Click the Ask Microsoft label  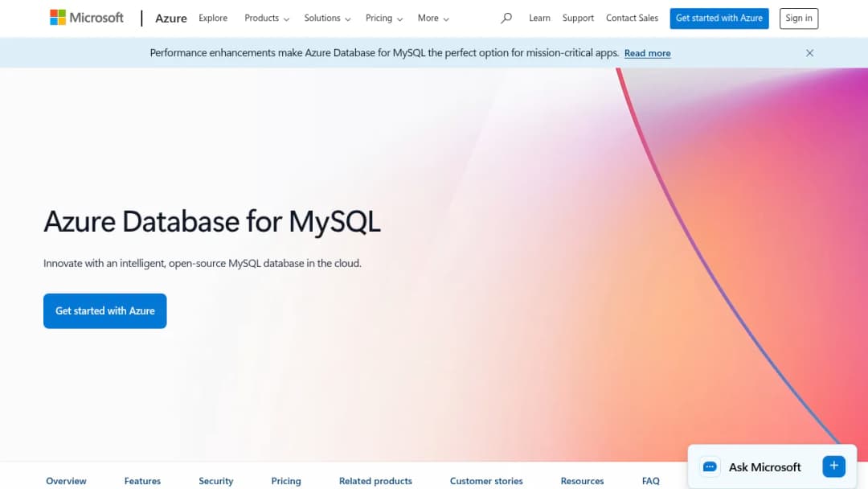pos(764,466)
